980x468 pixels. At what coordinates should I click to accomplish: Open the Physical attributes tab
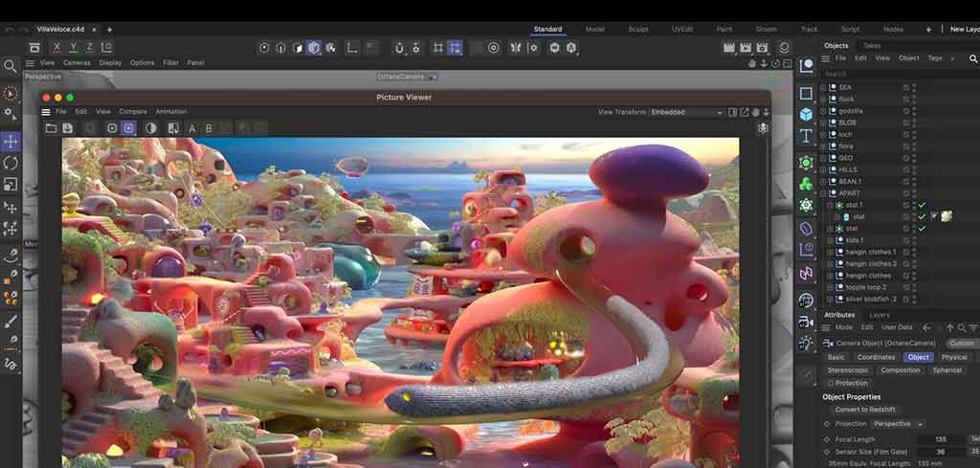coord(954,357)
